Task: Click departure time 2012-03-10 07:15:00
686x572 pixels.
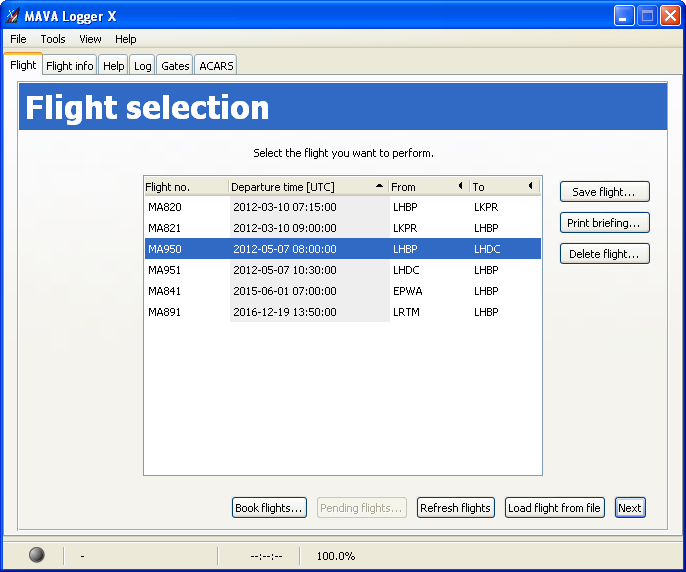Action: coord(285,207)
